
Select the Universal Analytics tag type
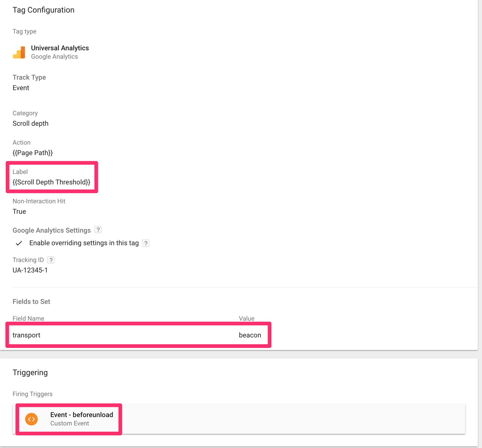click(60, 48)
